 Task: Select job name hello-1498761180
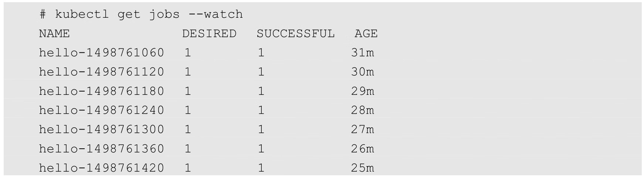pyautogui.click(x=101, y=91)
